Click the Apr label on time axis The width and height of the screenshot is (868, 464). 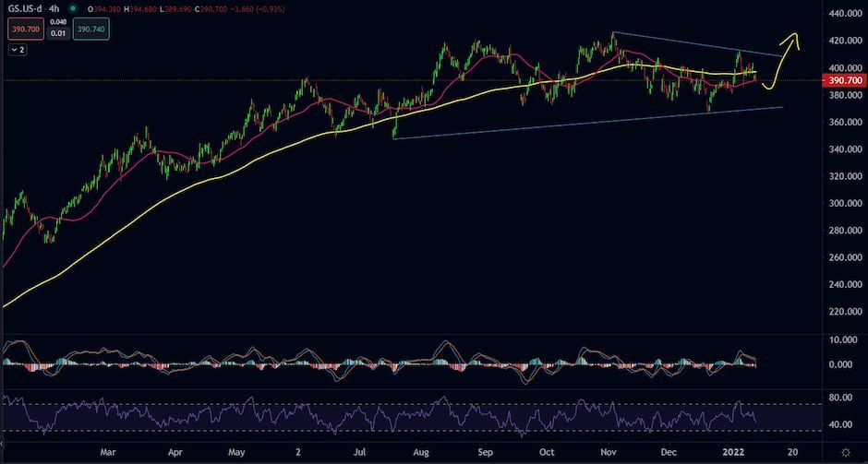click(175, 452)
